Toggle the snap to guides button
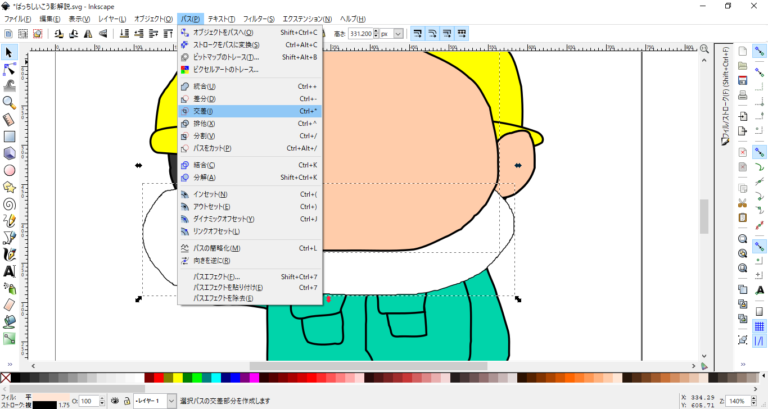The image size is (768, 409). point(759,341)
